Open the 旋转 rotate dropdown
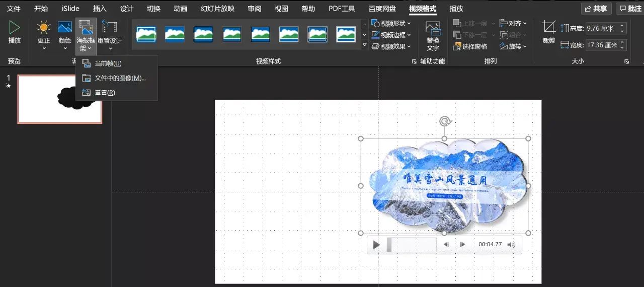 (514, 46)
